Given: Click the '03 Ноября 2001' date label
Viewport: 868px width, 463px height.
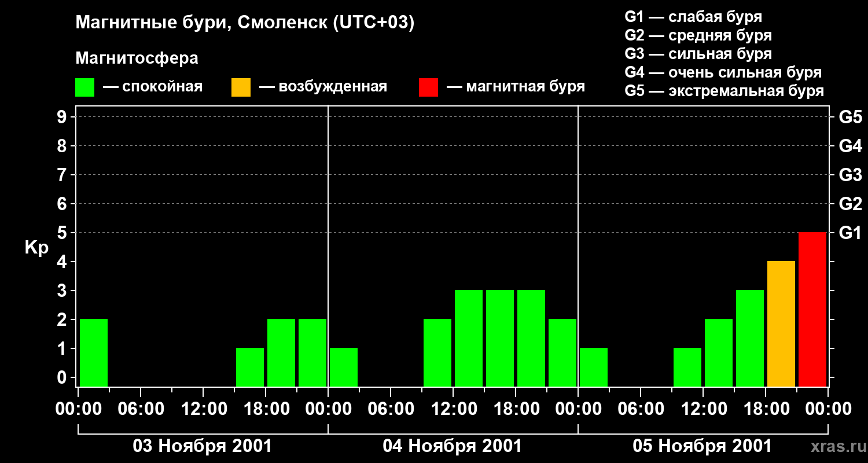Looking at the screenshot, I should click(x=203, y=446).
